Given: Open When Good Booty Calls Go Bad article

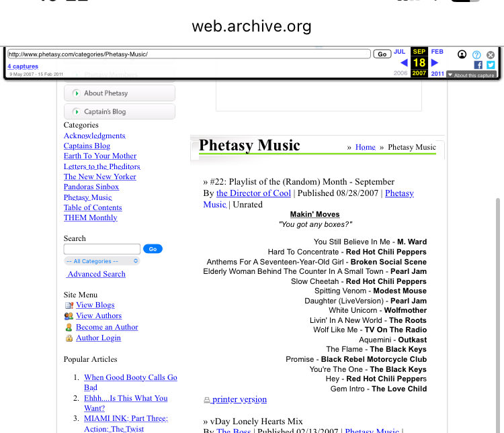Looking at the screenshot, I should pyautogui.click(x=130, y=383).
